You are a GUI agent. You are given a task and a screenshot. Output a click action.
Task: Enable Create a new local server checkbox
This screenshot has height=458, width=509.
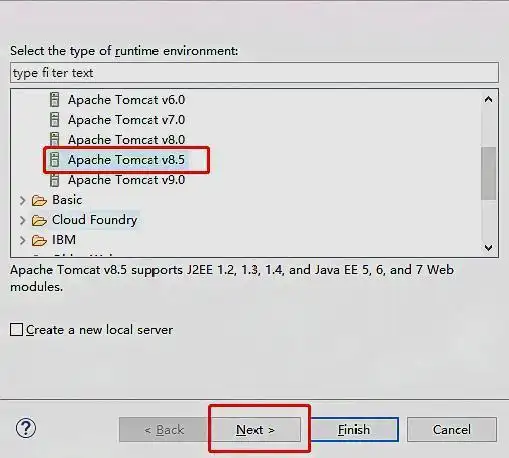pos(16,330)
